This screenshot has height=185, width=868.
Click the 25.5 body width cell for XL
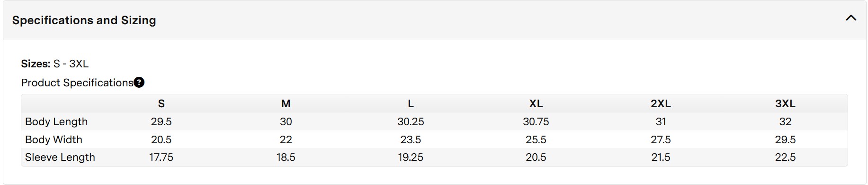536,139
